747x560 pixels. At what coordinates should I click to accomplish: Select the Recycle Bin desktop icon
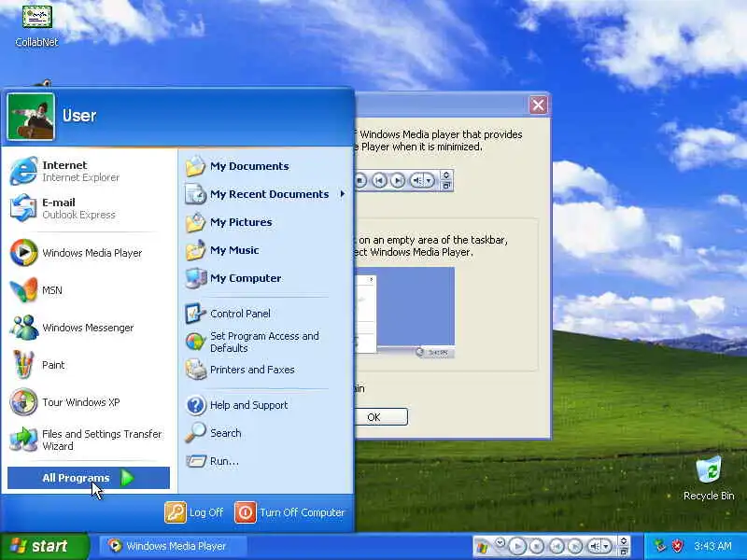(x=709, y=478)
